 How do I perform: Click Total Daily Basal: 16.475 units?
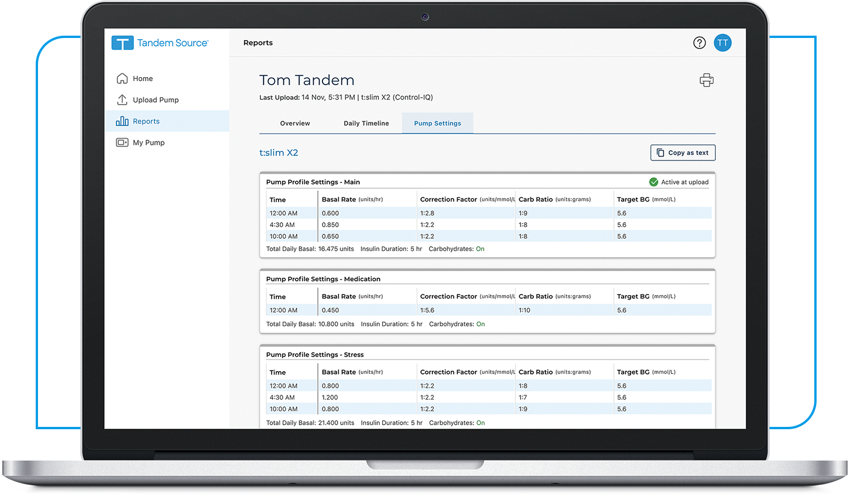click(x=310, y=249)
